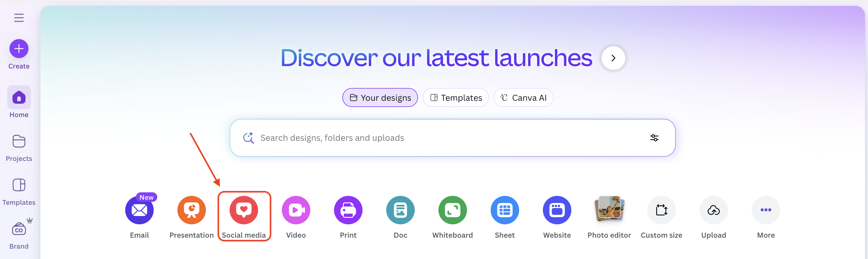This screenshot has width=868, height=259.
Task: Select the Print design option
Action: 348,210
